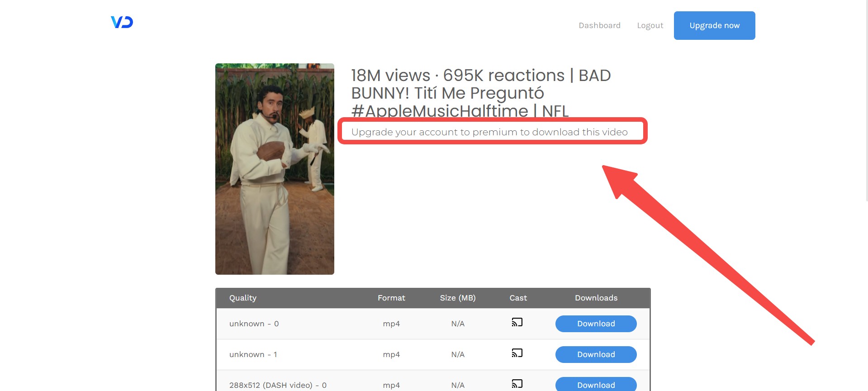Click the Format column header
The image size is (868, 391).
391,298
